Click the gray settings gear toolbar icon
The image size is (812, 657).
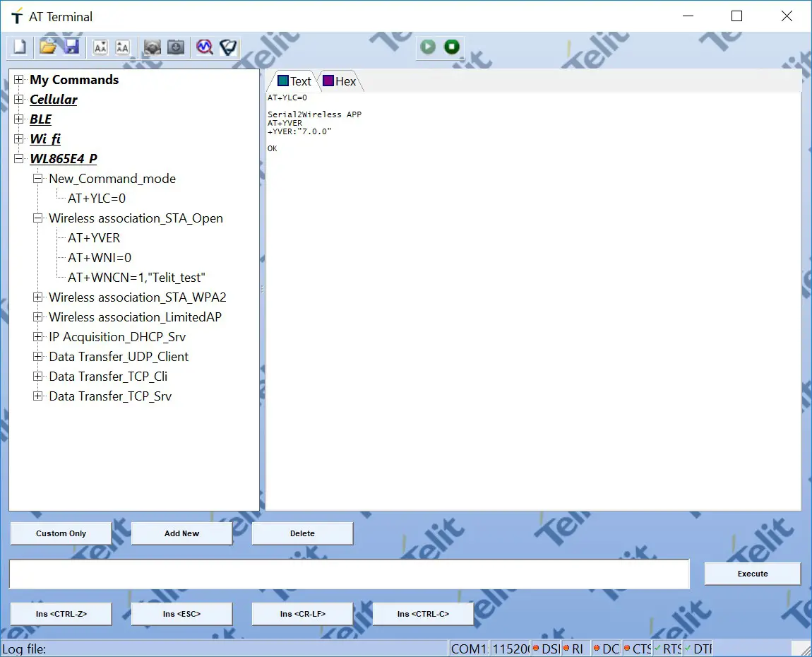point(153,47)
